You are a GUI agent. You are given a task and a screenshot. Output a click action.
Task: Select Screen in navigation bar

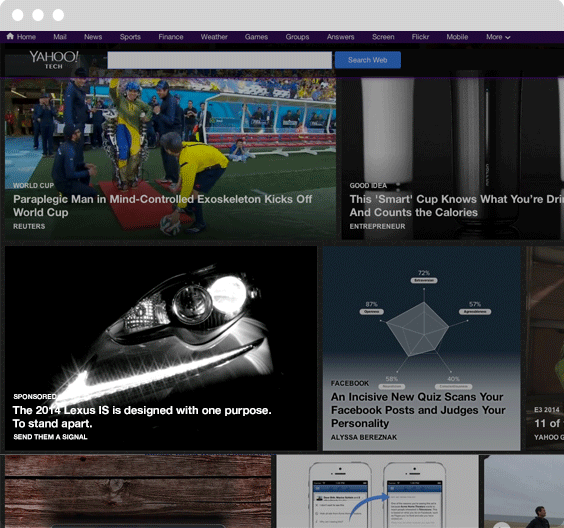click(x=383, y=37)
